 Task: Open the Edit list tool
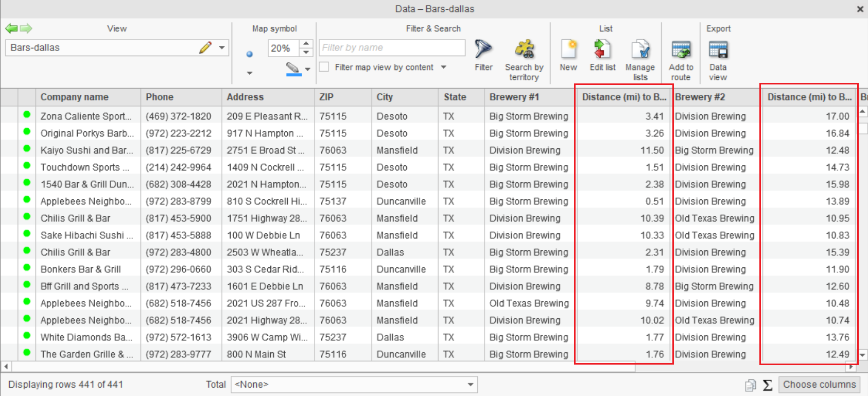(602, 56)
